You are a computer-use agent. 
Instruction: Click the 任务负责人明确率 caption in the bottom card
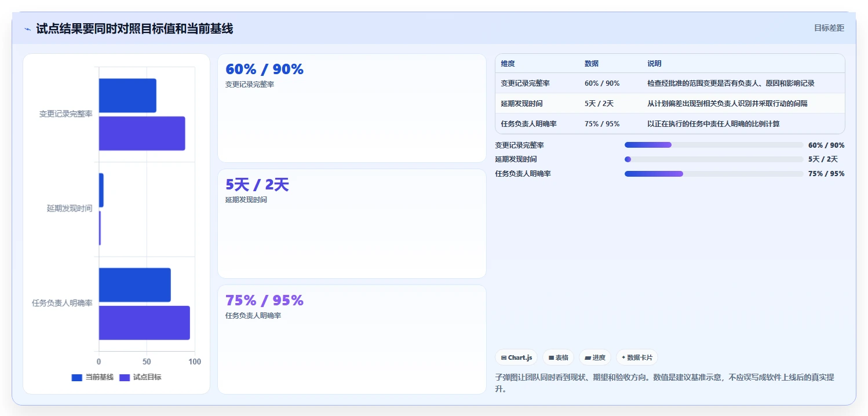tap(253, 316)
